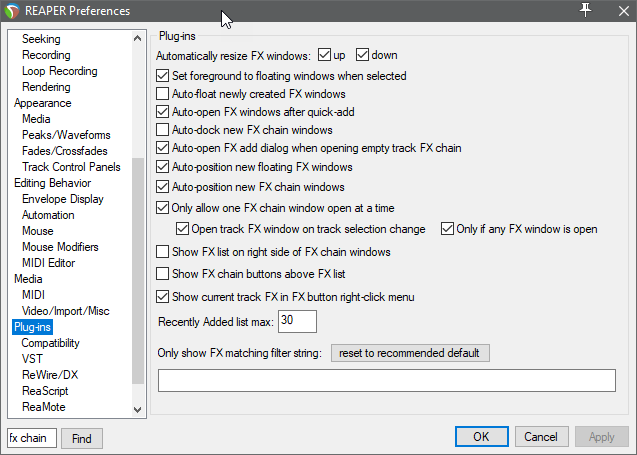Uncheck automatically resize FX windows up
Screen dimensions: 637x455
[324, 55]
